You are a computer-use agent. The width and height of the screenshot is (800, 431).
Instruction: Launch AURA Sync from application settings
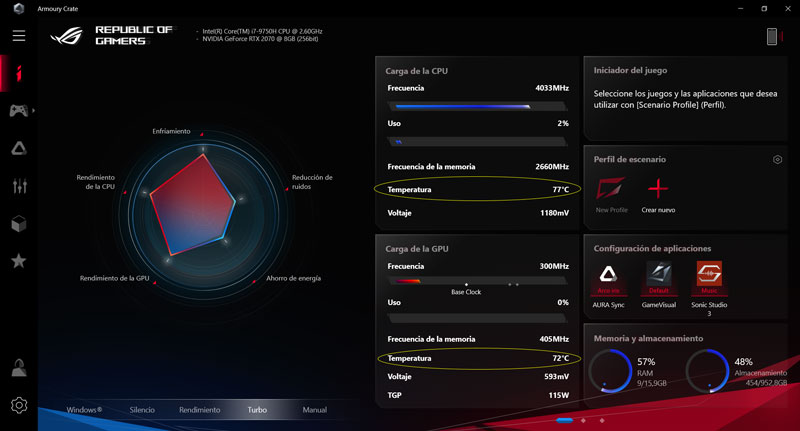click(607, 279)
